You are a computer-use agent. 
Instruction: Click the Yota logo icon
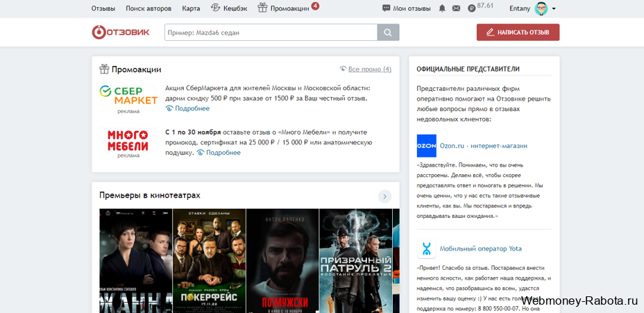click(426, 248)
